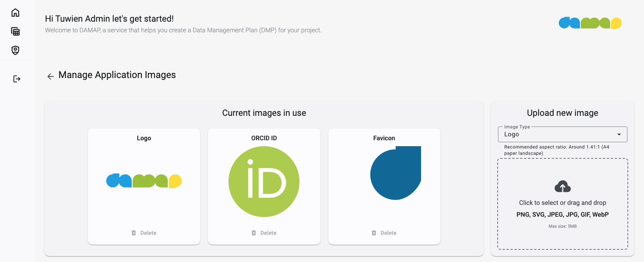Click the 'Manage Application Images' heading
The height and width of the screenshot is (262, 644).
(x=117, y=75)
